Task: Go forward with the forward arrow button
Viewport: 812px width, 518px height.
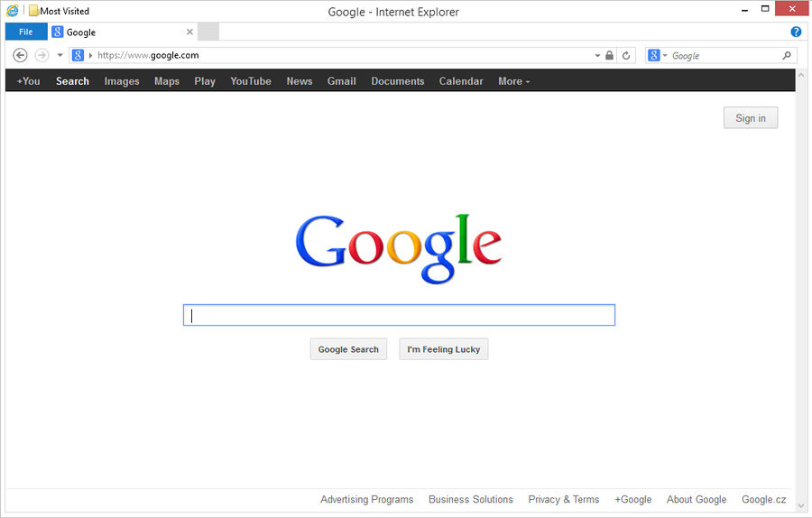Action: [42, 55]
